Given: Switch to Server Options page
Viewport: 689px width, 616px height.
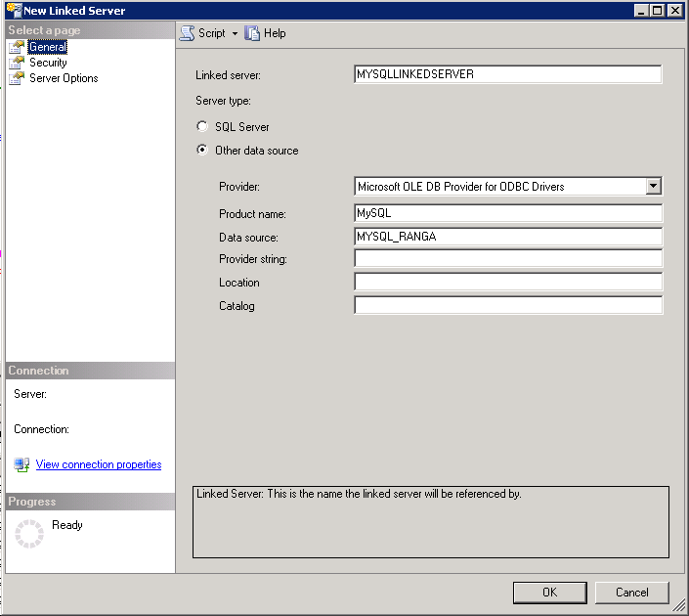Looking at the screenshot, I should click(x=64, y=78).
